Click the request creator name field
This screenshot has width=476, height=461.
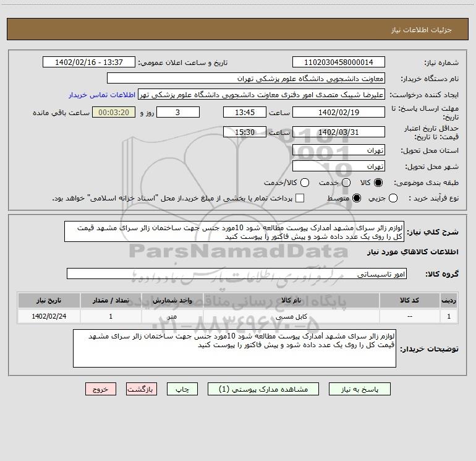261,95
